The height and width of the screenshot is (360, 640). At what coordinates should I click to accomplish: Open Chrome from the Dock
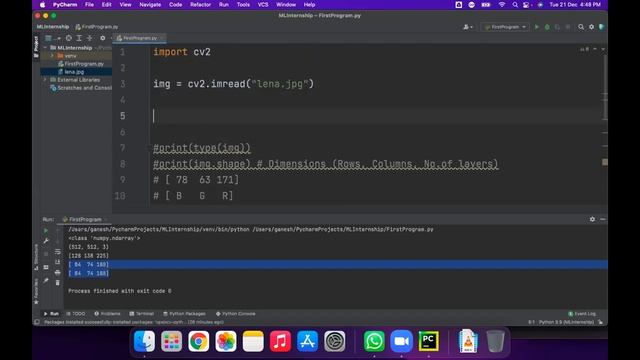[x=199, y=341]
